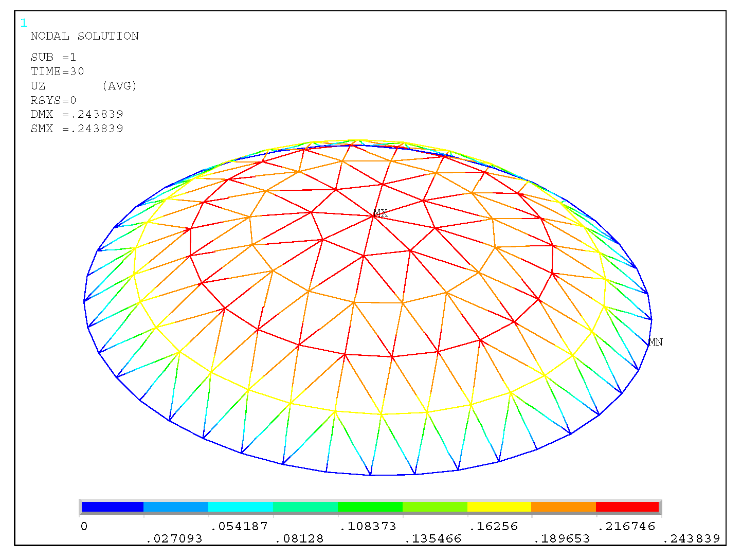Select the red legend color band

[x=627, y=507]
